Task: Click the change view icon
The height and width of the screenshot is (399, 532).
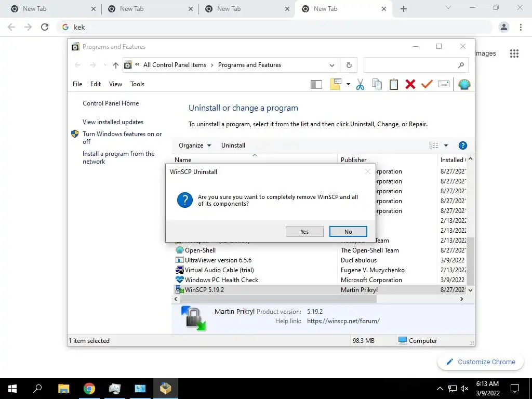Action: coord(434,145)
